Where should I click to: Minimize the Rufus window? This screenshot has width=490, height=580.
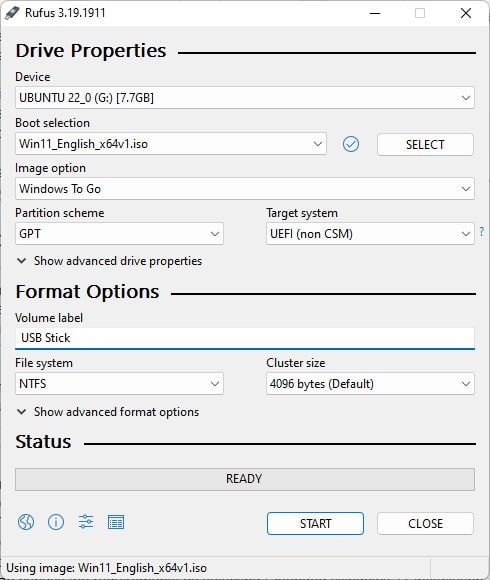pos(375,13)
